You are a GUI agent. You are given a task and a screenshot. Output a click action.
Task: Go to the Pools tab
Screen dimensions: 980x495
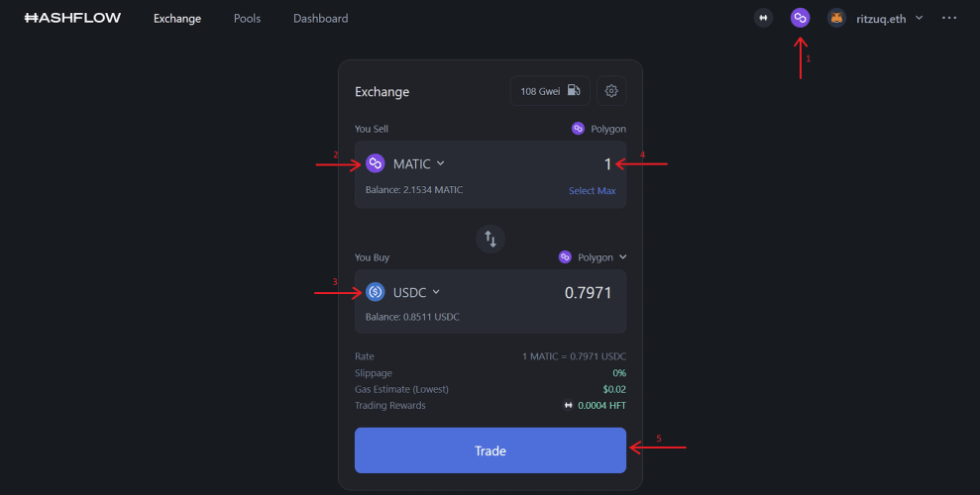pyautogui.click(x=247, y=18)
